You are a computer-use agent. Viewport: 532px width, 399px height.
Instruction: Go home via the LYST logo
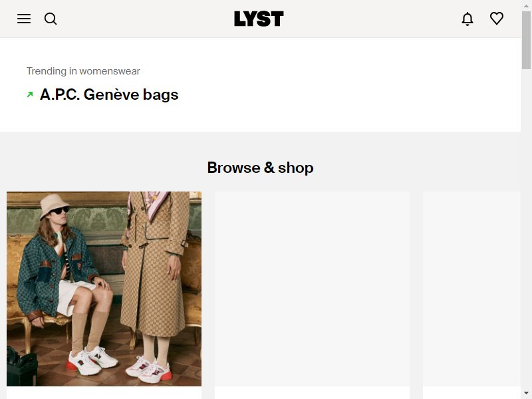pyautogui.click(x=259, y=19)
